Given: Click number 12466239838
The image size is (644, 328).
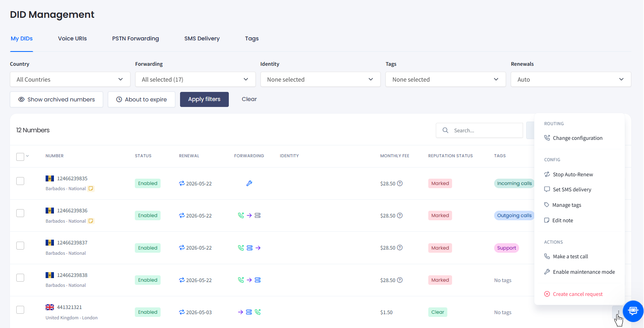Looking at the screenshot, I should [x=72, y=275].
